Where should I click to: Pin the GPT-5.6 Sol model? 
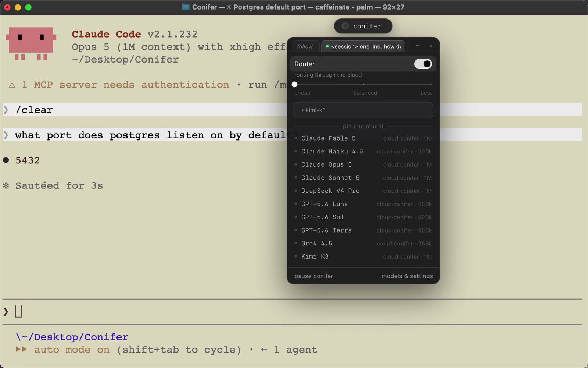pyautogui.click(x=363, y=217)
